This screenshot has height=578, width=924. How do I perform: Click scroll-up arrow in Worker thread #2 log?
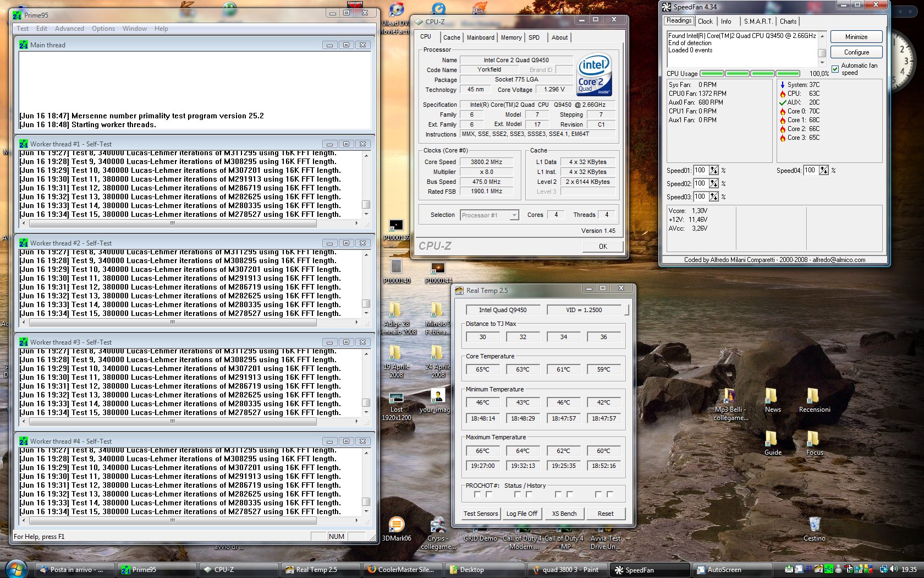[x=366, y=254]
